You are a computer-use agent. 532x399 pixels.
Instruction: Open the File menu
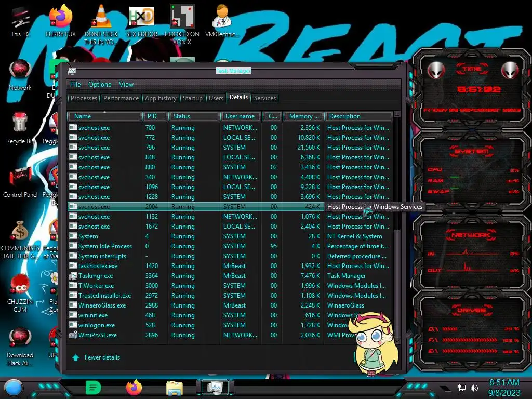75,85
